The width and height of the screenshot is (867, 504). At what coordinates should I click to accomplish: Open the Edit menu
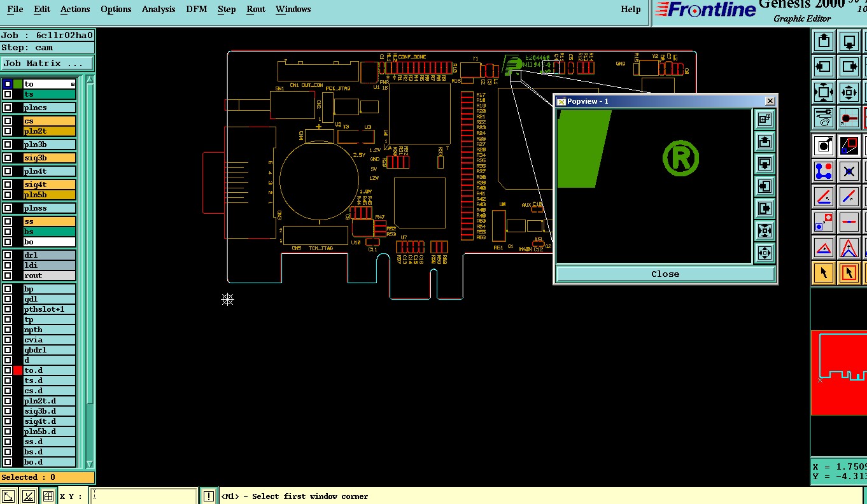tap(42, 9)
